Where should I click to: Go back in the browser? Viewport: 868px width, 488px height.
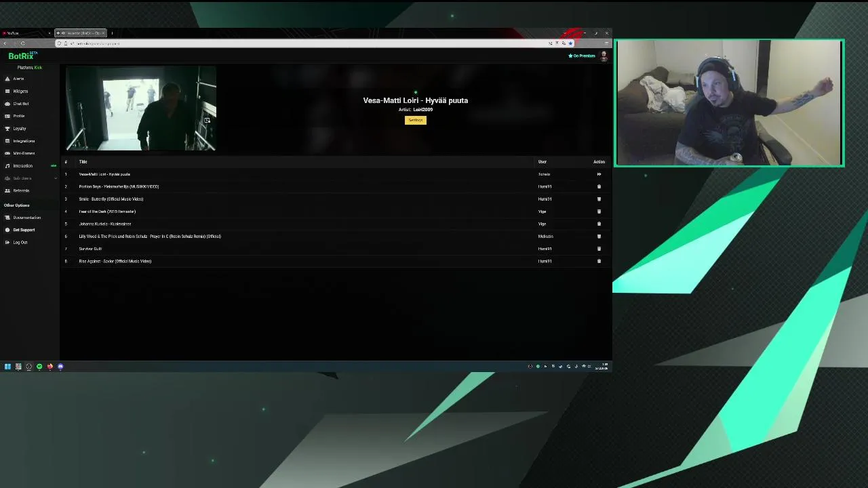(x=5, y=43)
